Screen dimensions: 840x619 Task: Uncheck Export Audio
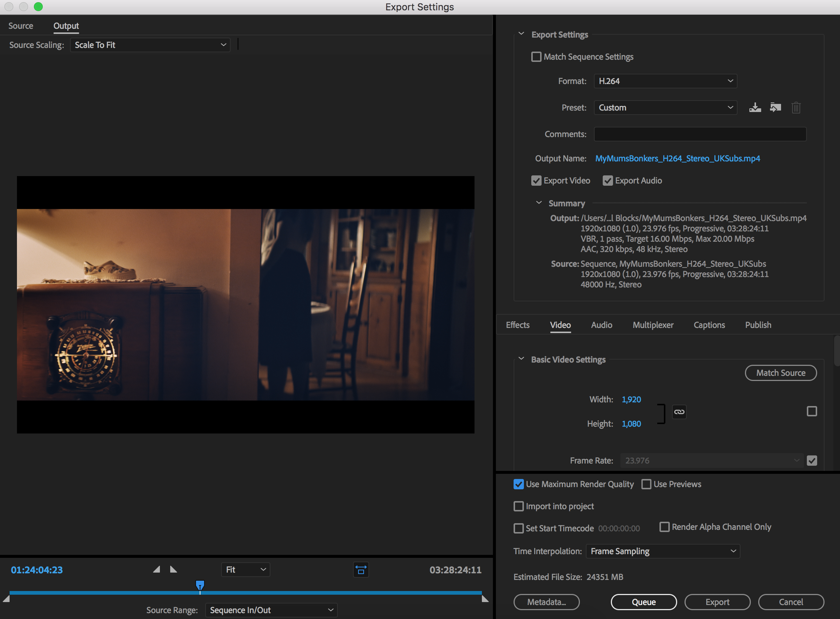[x=607, y=181]
